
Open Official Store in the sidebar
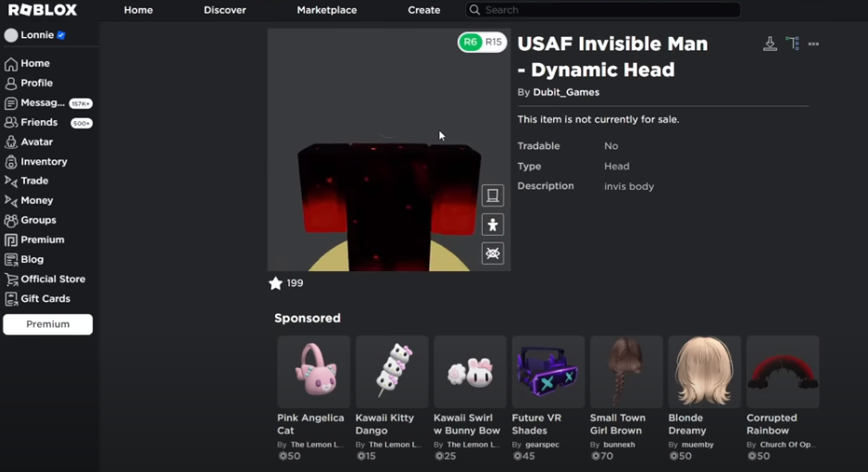[44, 279]
